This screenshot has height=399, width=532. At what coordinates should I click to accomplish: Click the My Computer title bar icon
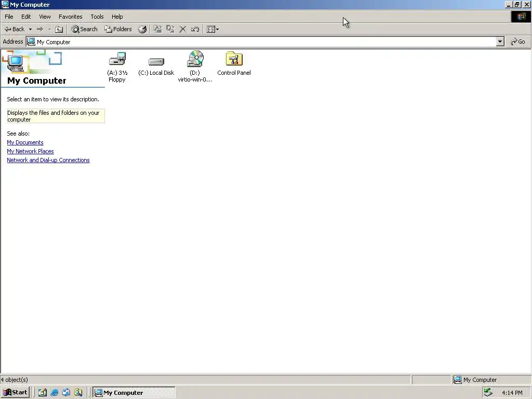[5, 4]
